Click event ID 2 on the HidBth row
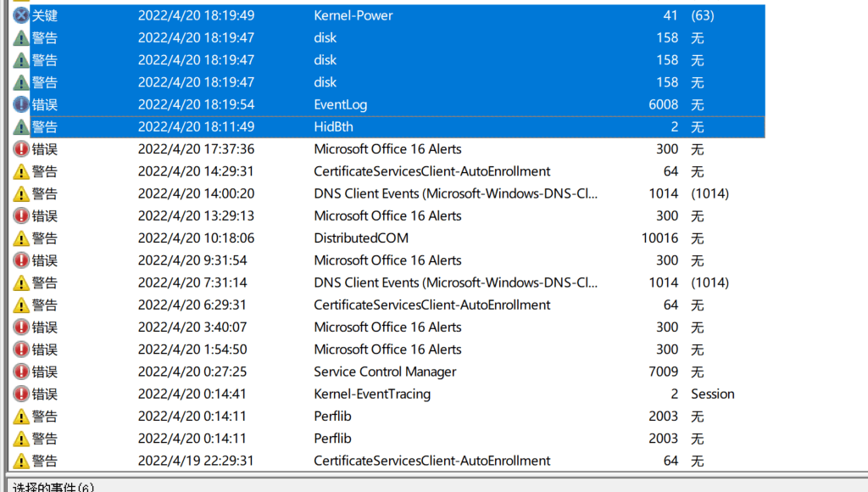The image size is (868, 492). (x=674, y=127)
